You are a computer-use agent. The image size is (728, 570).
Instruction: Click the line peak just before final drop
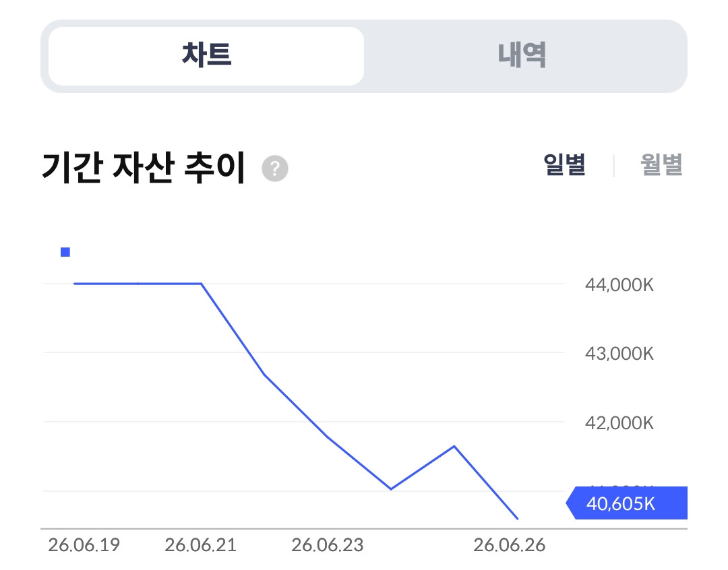tap(454, 447)
